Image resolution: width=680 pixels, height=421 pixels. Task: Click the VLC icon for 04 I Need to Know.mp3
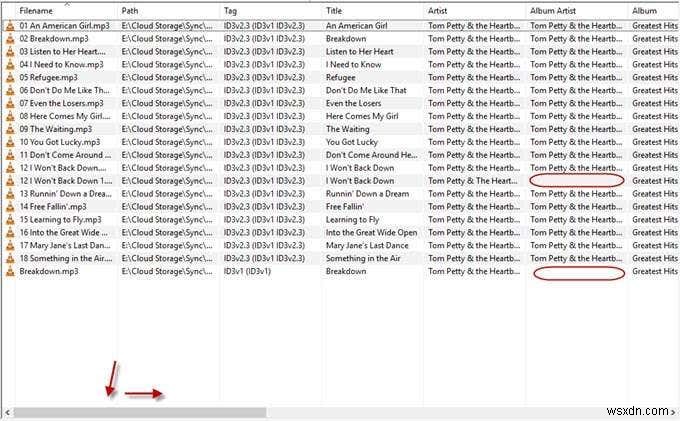coord(10,65)
